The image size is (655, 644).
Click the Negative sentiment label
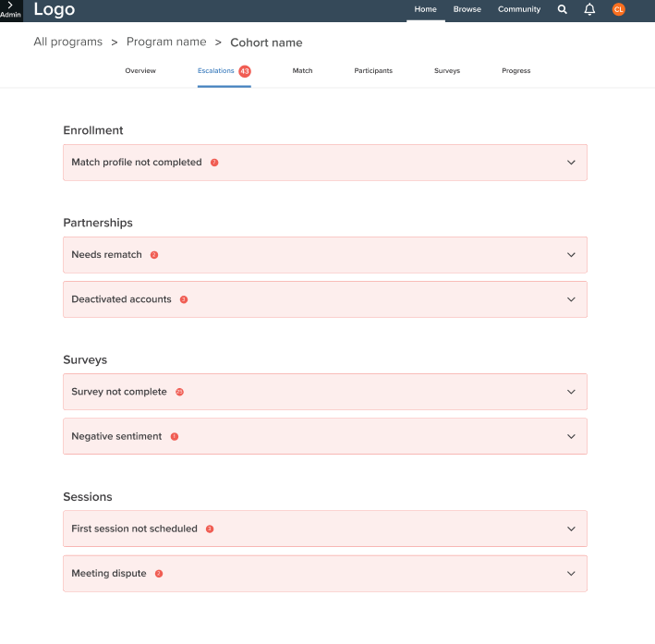(x=116, y=436)
